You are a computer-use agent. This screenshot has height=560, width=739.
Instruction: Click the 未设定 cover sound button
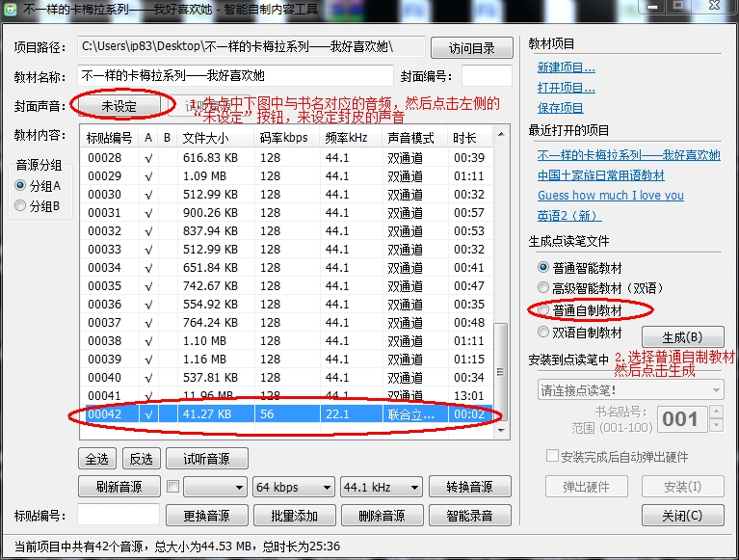pos(119,105)
